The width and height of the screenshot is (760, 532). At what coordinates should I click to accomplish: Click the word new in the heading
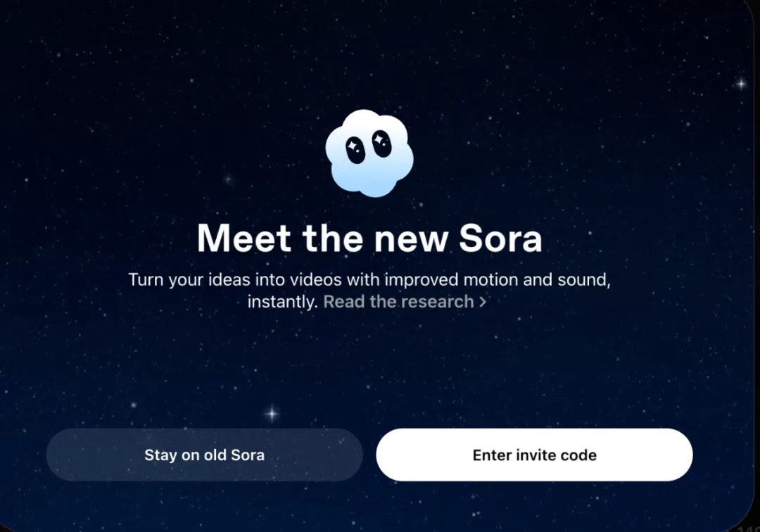411,239
